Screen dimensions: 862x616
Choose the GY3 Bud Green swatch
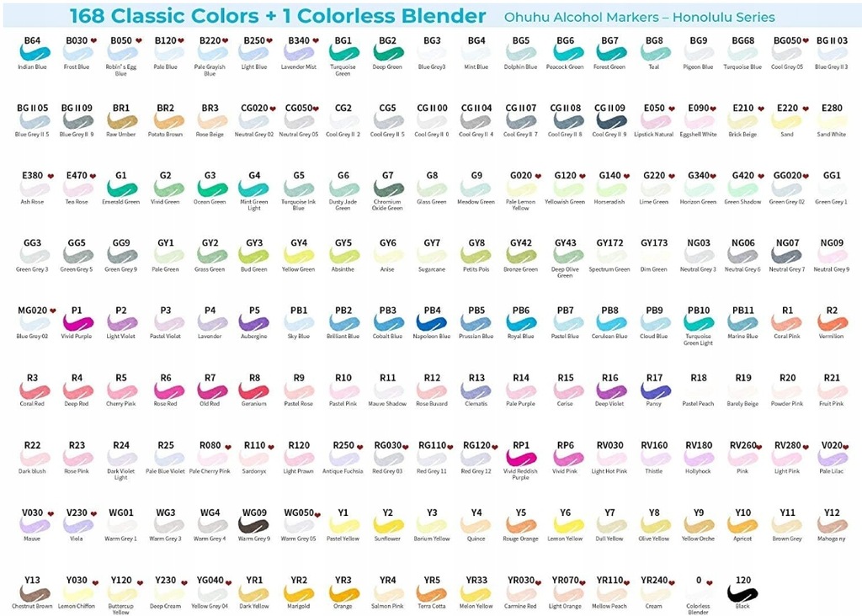click(254, 256)
